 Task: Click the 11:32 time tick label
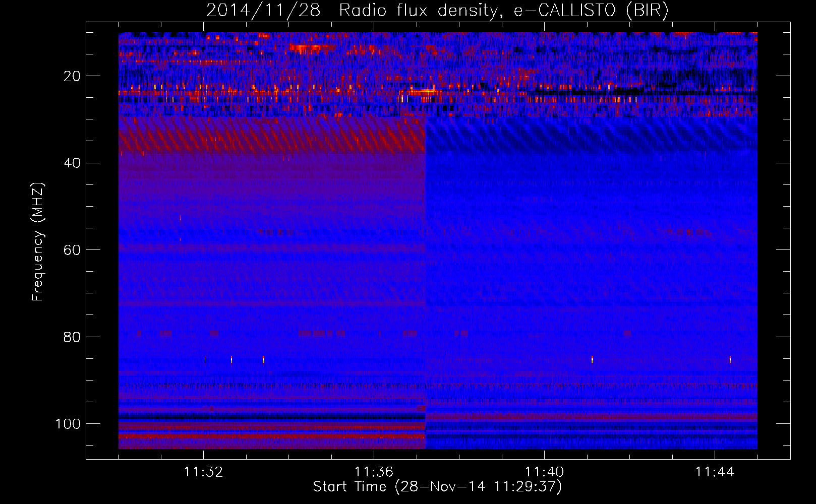(x=204, y=472)
